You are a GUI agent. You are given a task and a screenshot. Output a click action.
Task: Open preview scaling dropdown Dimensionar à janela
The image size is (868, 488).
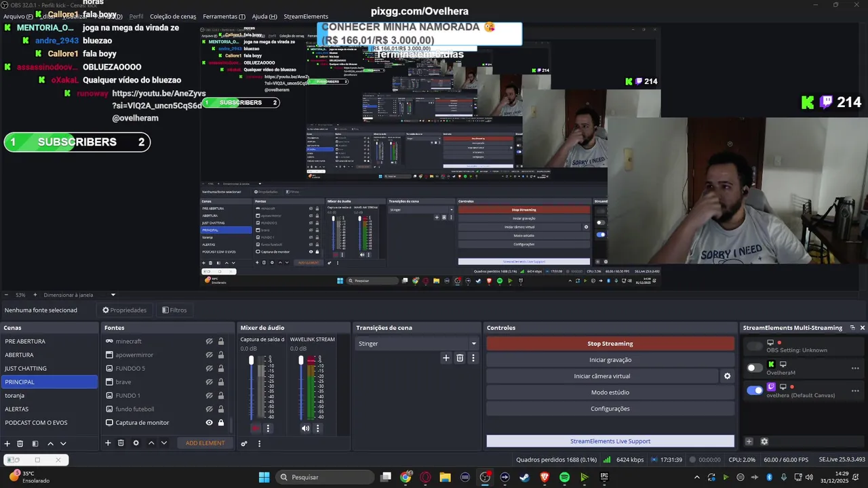79,295
